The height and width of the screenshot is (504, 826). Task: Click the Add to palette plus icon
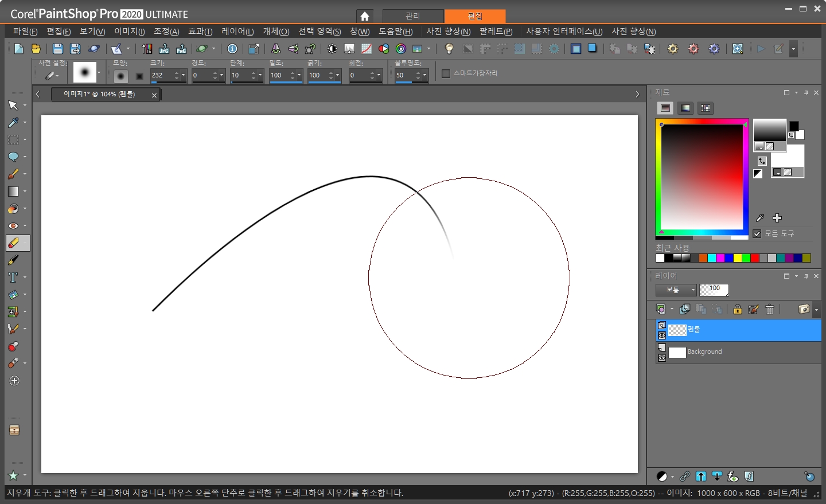[777, 218]
